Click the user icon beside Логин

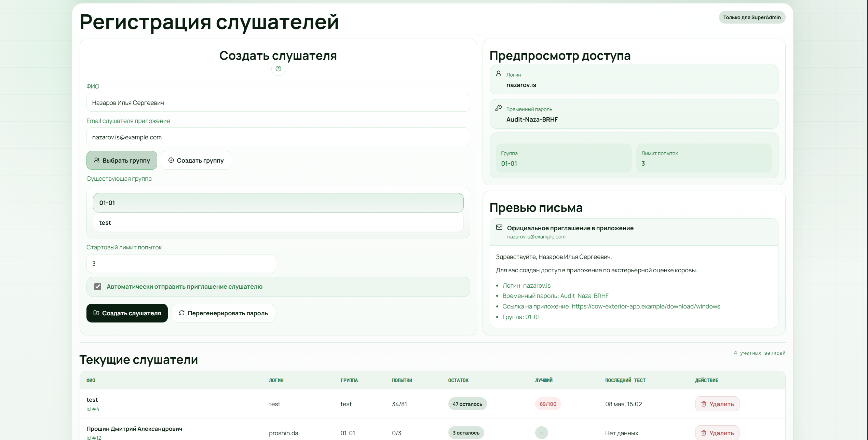(x=499, y=73)
